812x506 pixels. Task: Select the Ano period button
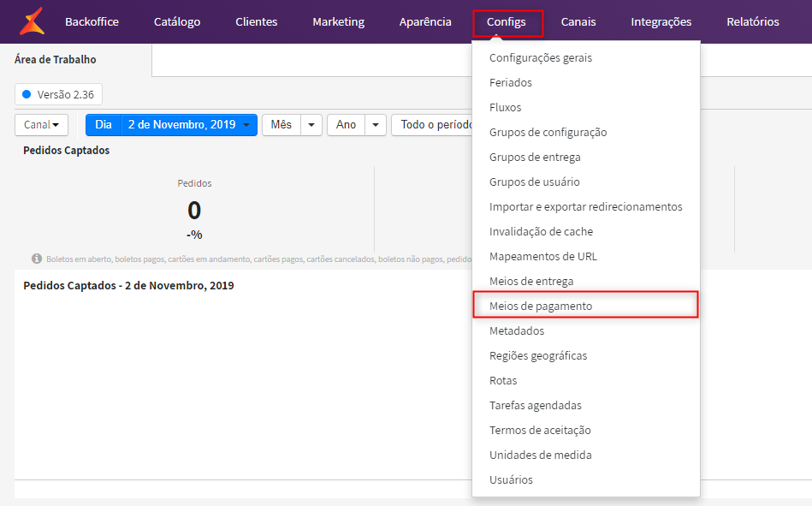346,125
